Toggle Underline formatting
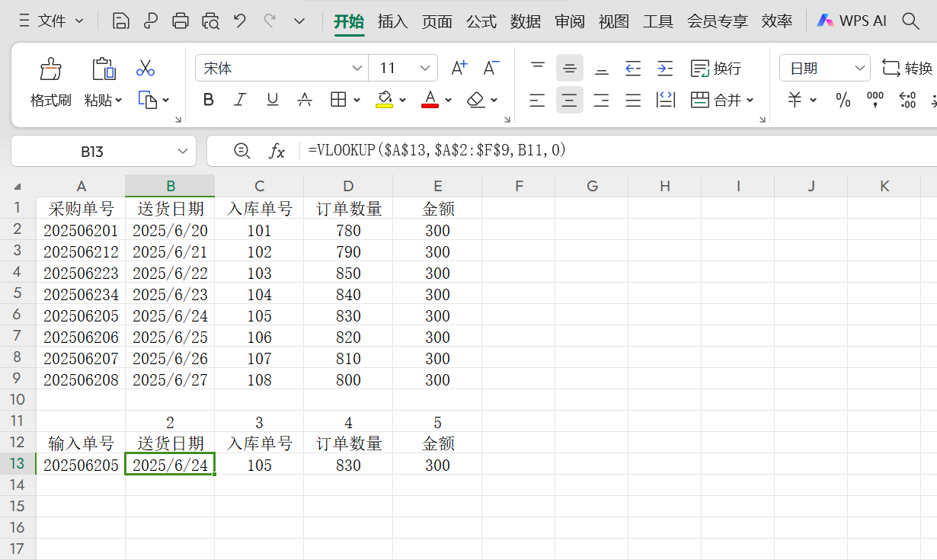Viewport: 937px width, 560px height. (272, 100)
